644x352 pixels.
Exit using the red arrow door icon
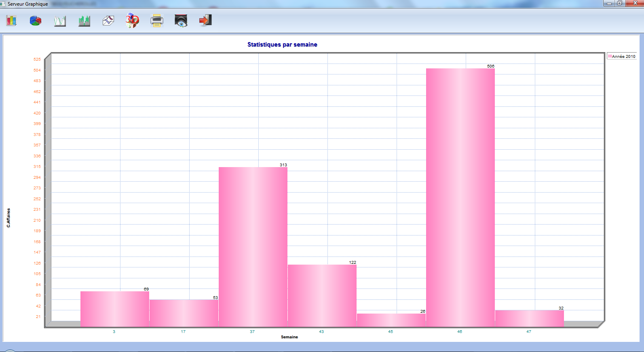[x=205, y=21]
